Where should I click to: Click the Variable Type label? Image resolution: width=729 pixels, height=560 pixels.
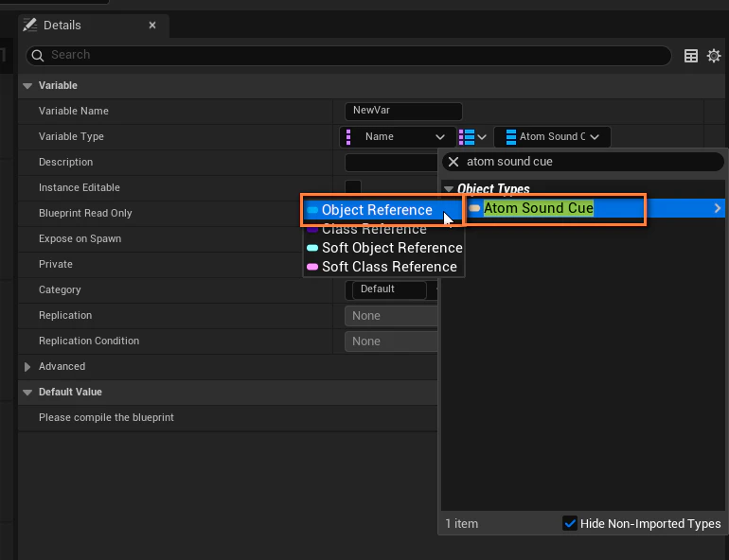coord(71,136)
